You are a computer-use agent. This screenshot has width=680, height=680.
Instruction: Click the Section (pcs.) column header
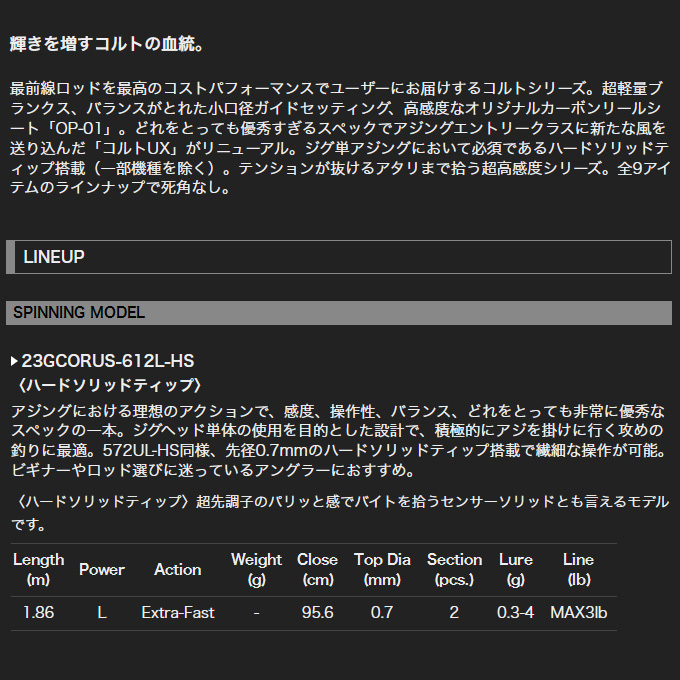click(x=454, y=569)
